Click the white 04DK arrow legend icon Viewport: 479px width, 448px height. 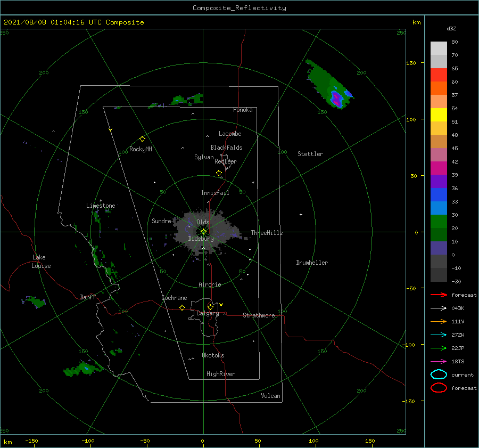pyautogui.click(x=439, y=308)
